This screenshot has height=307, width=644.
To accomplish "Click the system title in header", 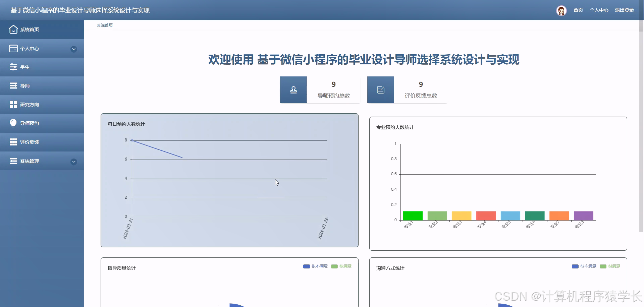I will (x=80, y=10).
